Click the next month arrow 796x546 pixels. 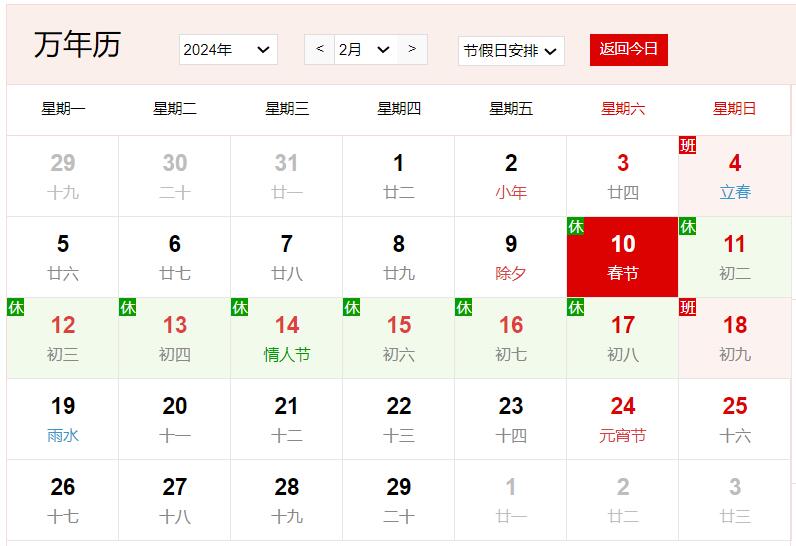[x=412, y=49]
